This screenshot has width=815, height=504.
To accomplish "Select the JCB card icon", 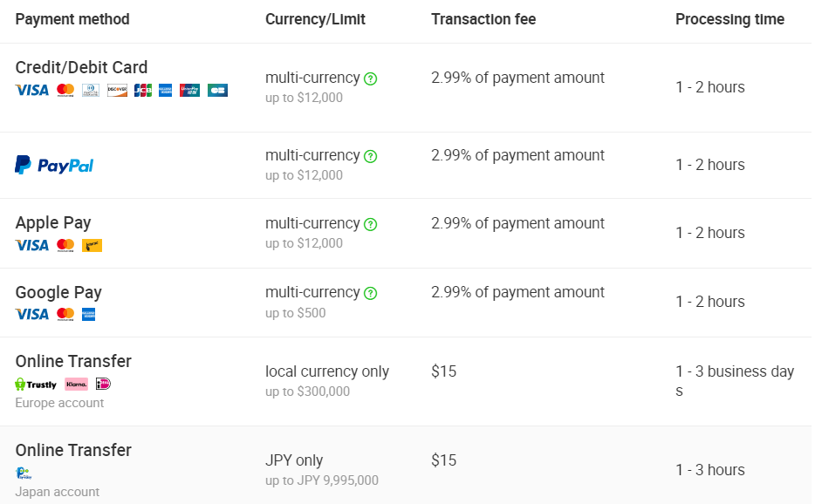I will point(142,91).
